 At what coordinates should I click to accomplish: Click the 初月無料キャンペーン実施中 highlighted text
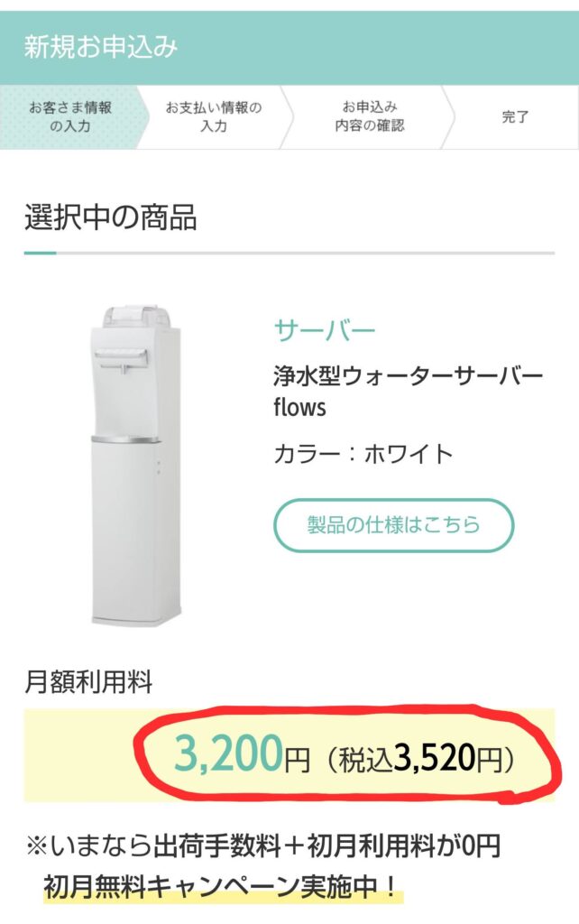[x=222, y=886]
